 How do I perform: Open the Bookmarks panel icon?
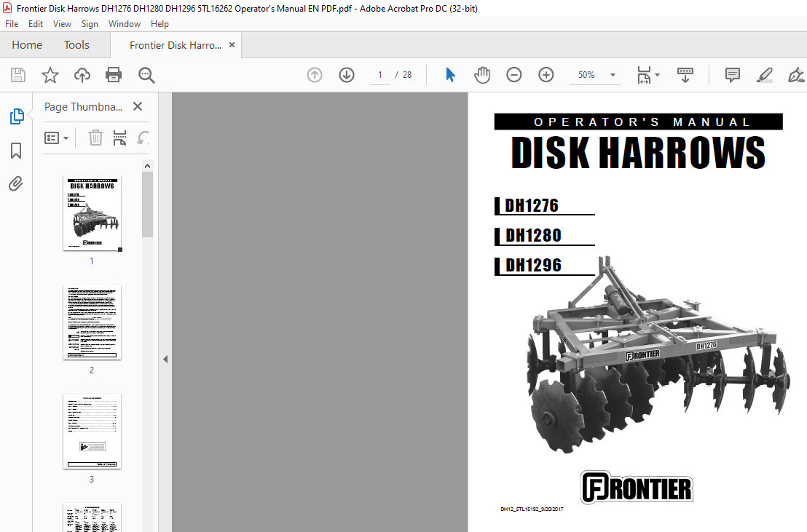click(16, 151)
